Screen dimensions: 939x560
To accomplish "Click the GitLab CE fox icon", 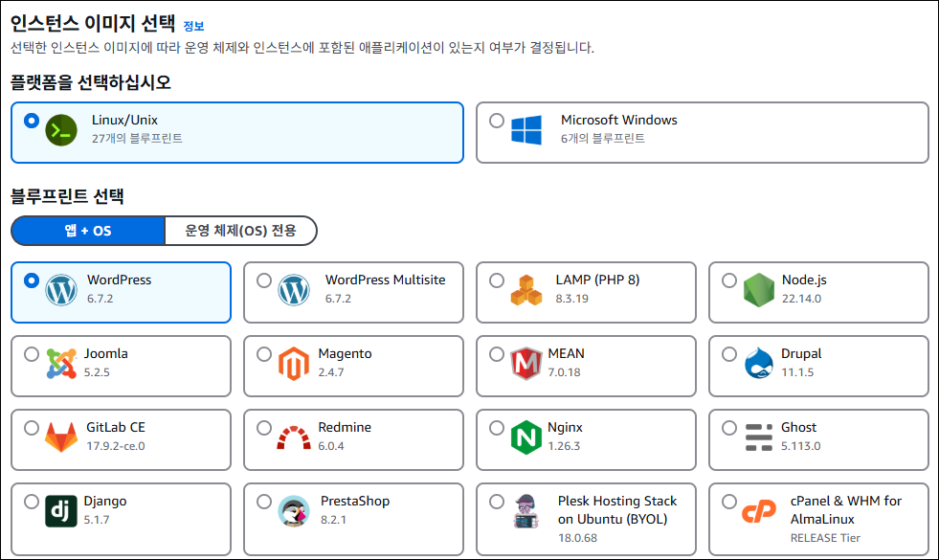I will click(x=61, y=437).
